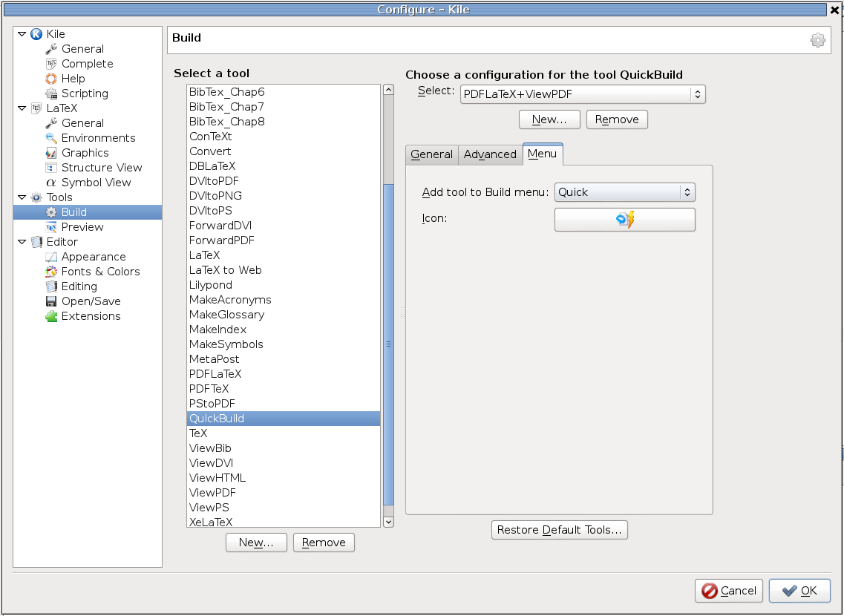844x616 pixels.
Task: Click the QuickBuild lightning icon button
Action: [624, 220]
